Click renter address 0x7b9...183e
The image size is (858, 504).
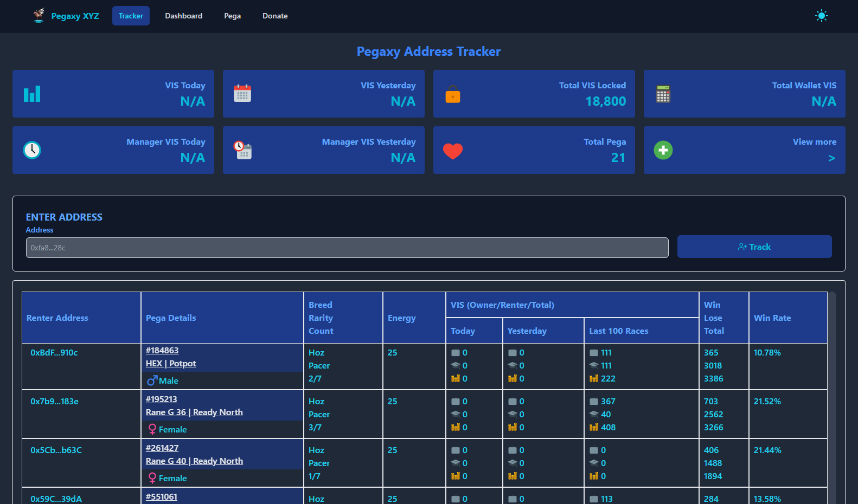click(x=55, y=402)
